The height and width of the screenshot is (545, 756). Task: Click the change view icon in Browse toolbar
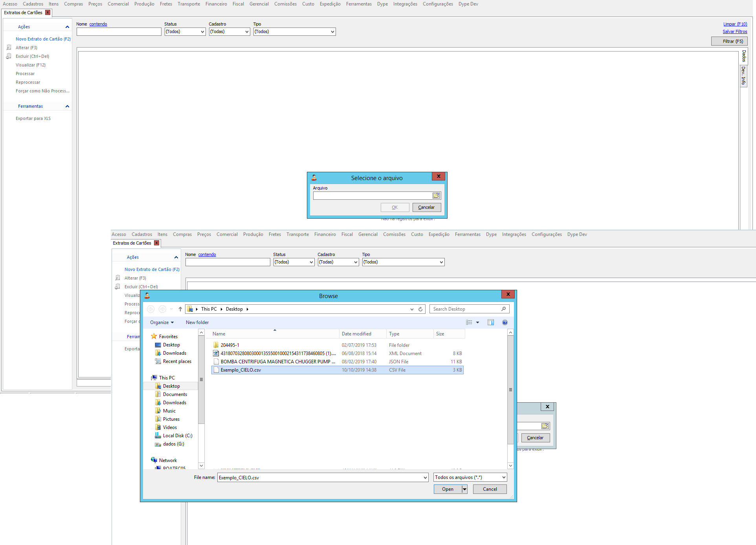point(469,322)
